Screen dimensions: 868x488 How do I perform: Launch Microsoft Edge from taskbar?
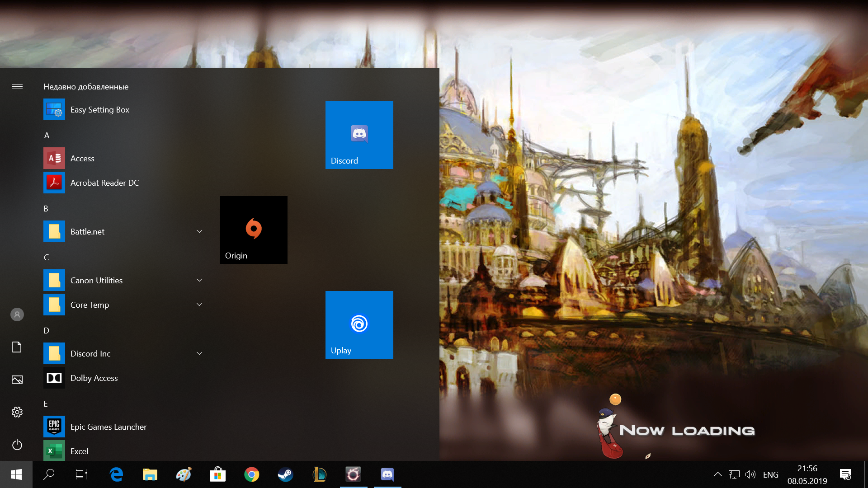(116, 474)
